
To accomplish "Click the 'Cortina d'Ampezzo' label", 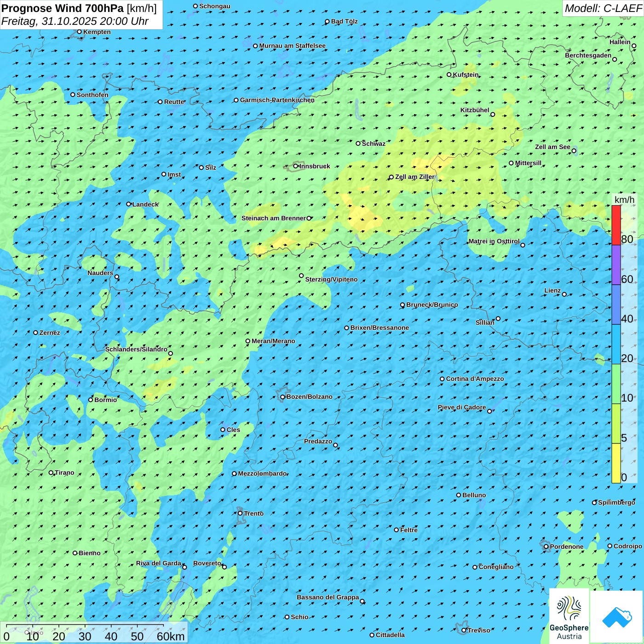I will 475,379.
